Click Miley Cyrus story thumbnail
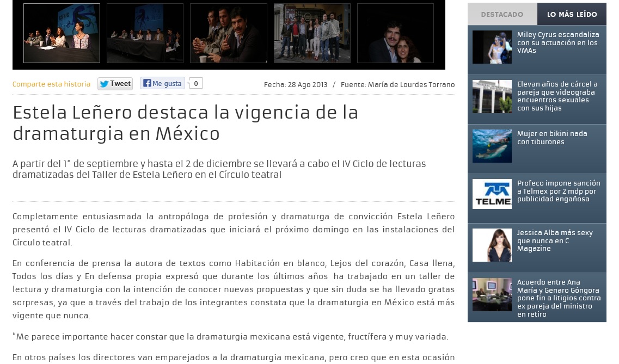 (492, 47)
